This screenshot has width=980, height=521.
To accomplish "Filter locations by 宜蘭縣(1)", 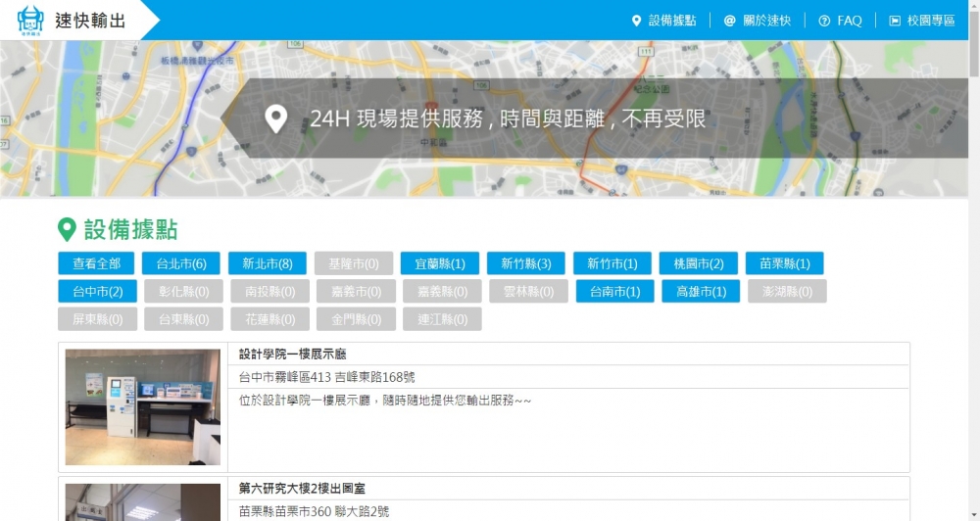I will tap(440, 263).
